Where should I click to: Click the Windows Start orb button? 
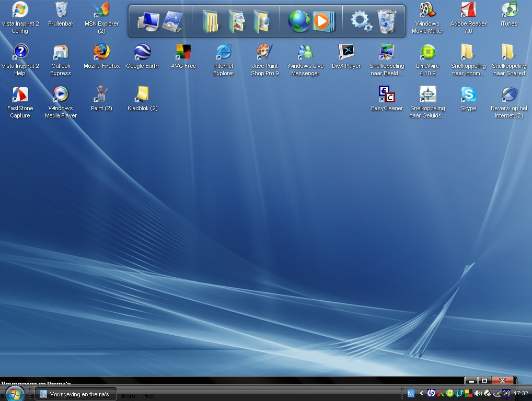point(14,393)
